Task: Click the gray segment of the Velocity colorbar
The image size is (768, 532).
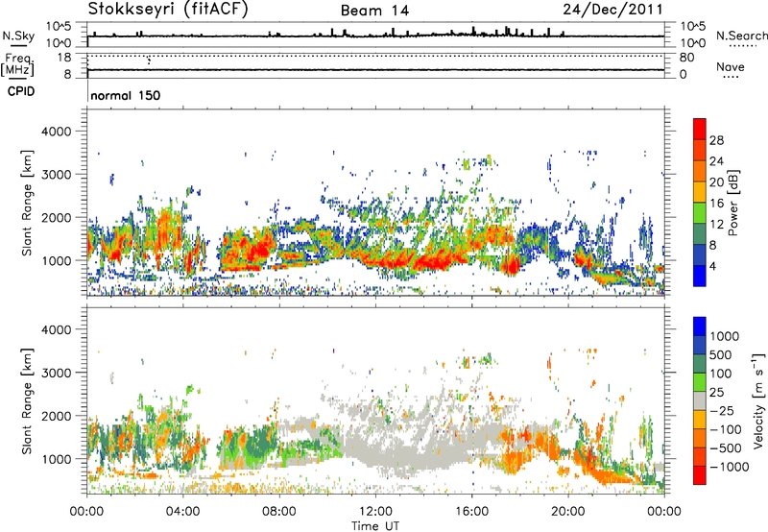Action: [700, 400]
